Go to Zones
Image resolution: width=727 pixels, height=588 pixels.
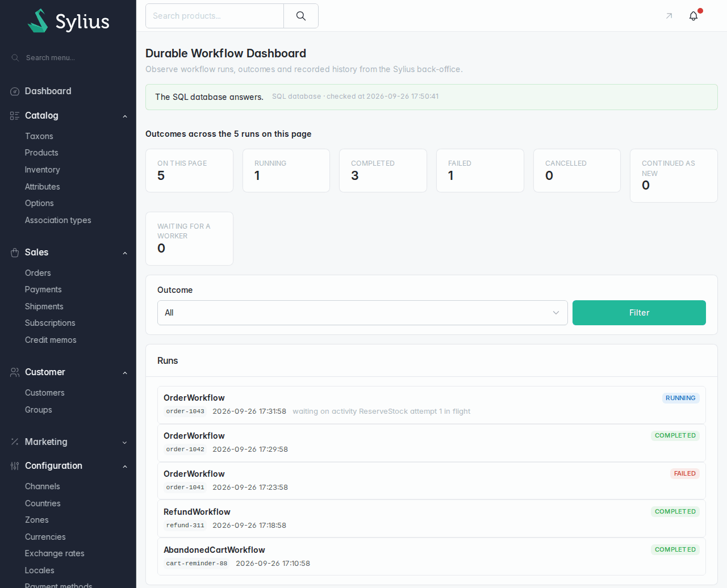tap(37, 520)
